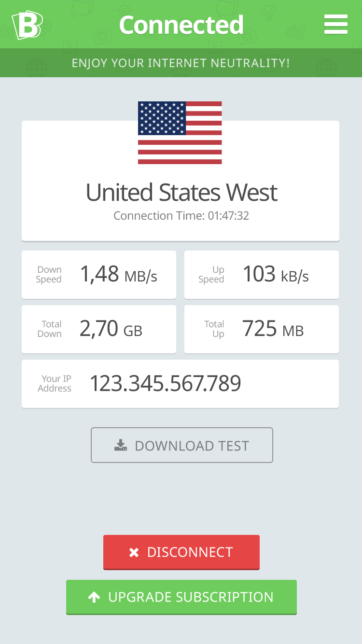Tap Upgrade Subscription button

pos(181,597)
